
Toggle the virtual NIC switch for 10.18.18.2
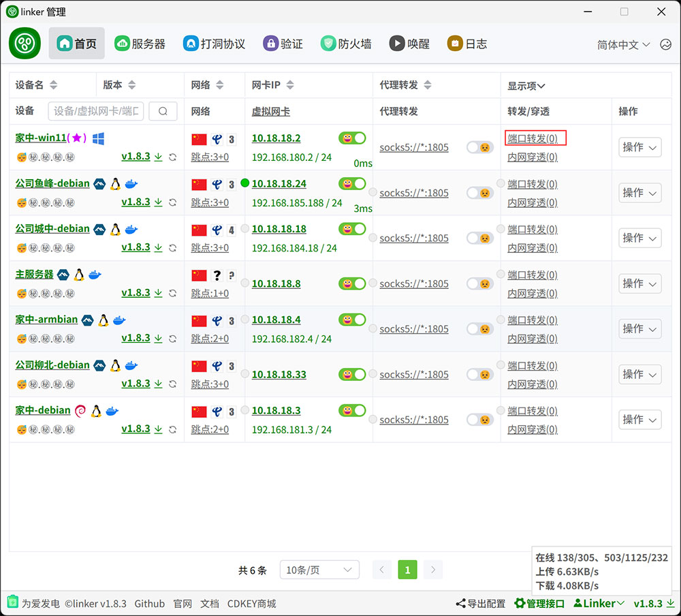point(352,138)
